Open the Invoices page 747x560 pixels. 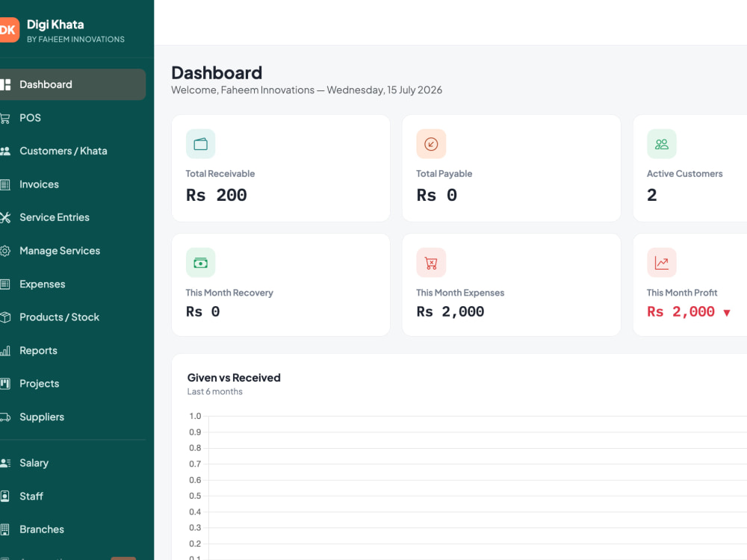(73, 184)
